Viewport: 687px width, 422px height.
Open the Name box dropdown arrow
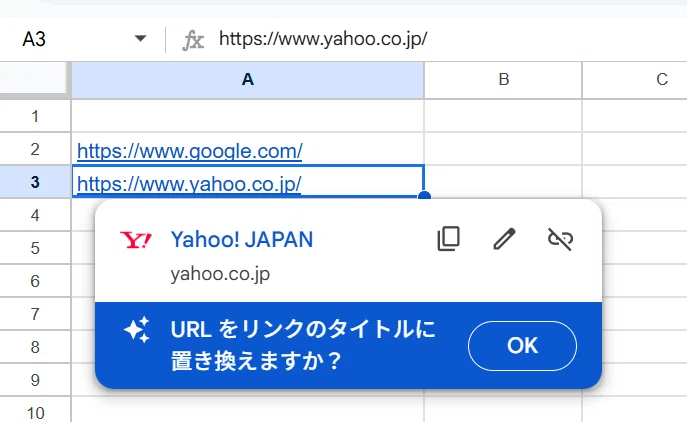140,39
